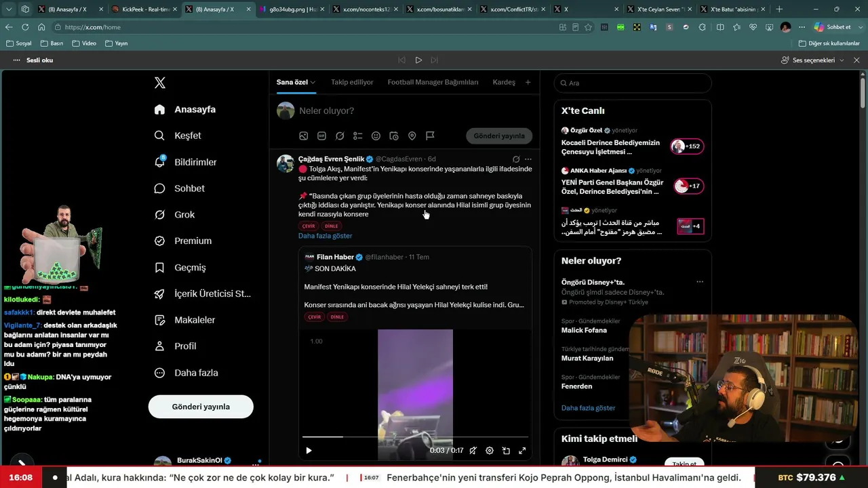
Task: Switch to the g8o34ubg.png browser tab
Action: 292,9
